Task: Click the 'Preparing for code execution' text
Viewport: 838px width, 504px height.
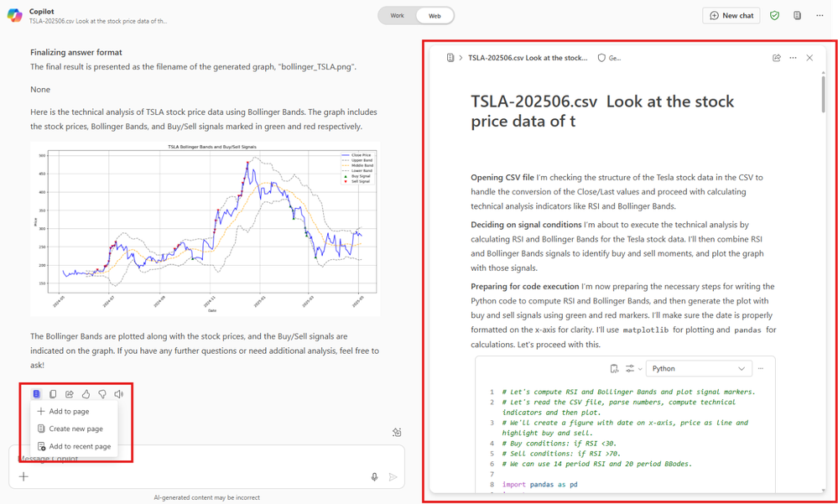Action: point(523,287)
